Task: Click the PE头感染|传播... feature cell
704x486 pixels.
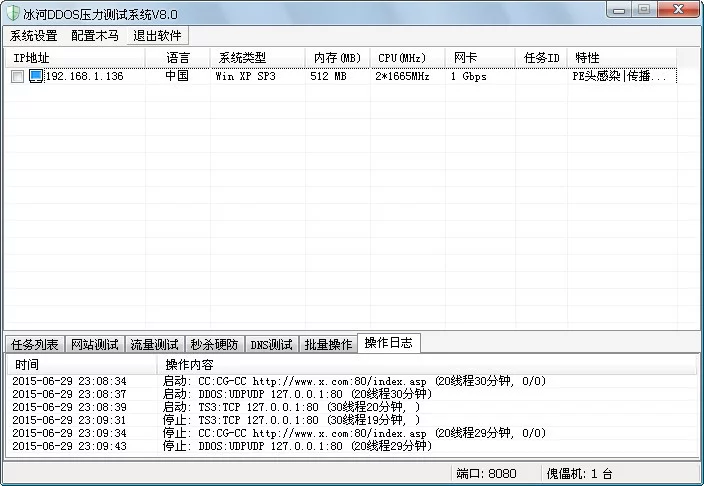Action: click(x=620, y=76)
